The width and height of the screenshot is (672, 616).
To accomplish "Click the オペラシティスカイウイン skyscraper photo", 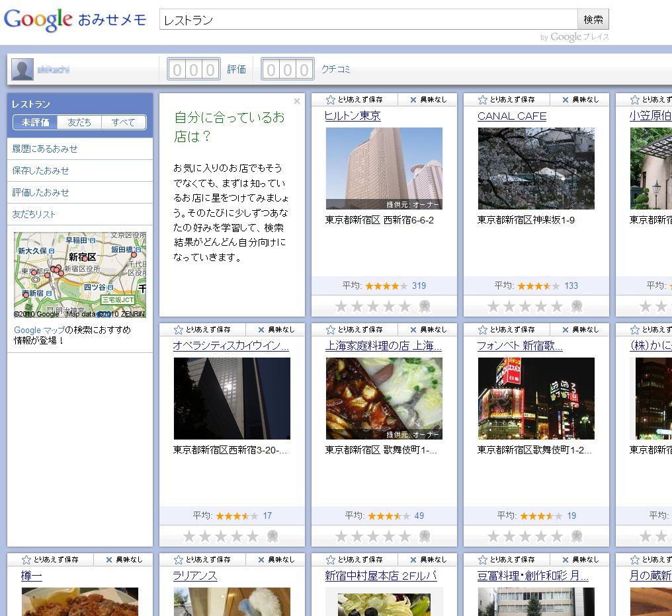I will pos(232,399).
